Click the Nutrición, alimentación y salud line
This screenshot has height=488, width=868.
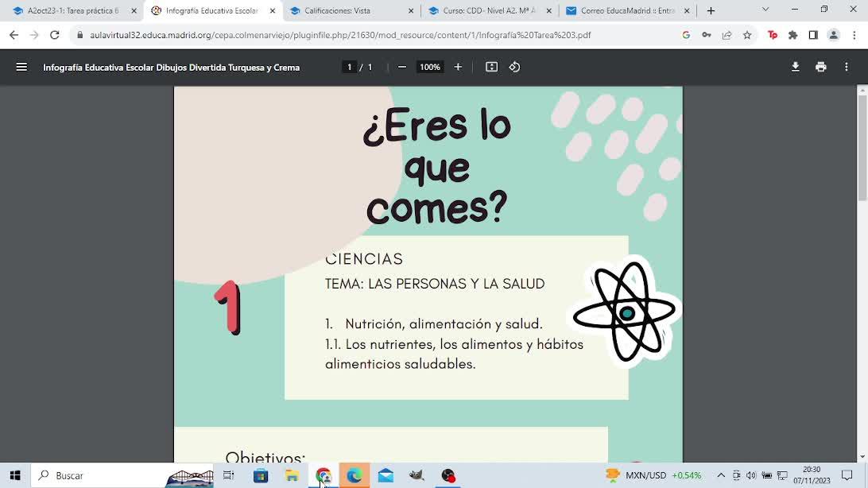(x=434, y=323)
